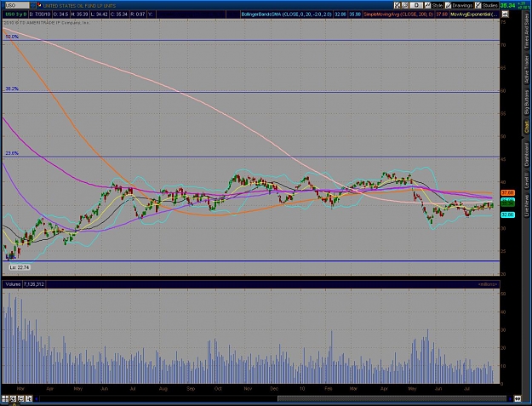Click the USO 3 y D timeframe label

point(16,14)
